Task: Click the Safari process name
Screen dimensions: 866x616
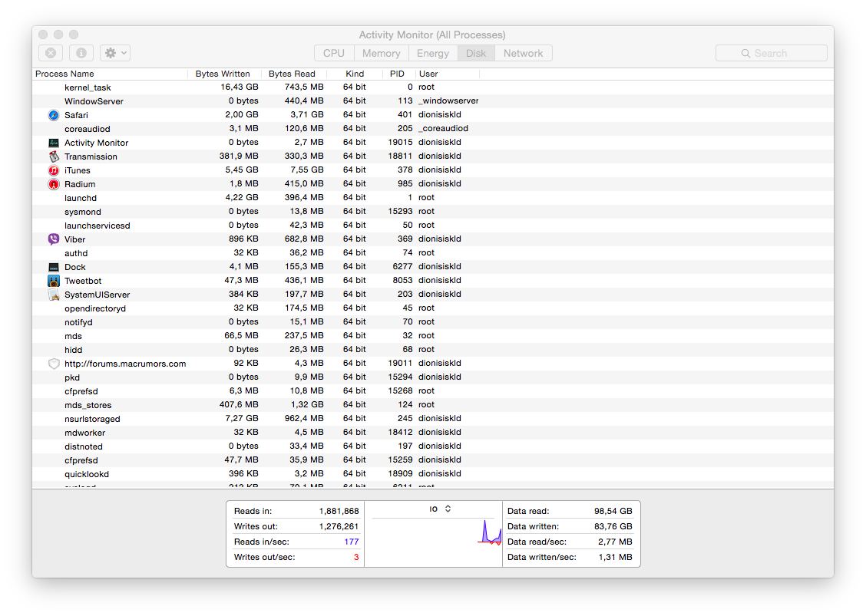Action: tap(76, 115)
